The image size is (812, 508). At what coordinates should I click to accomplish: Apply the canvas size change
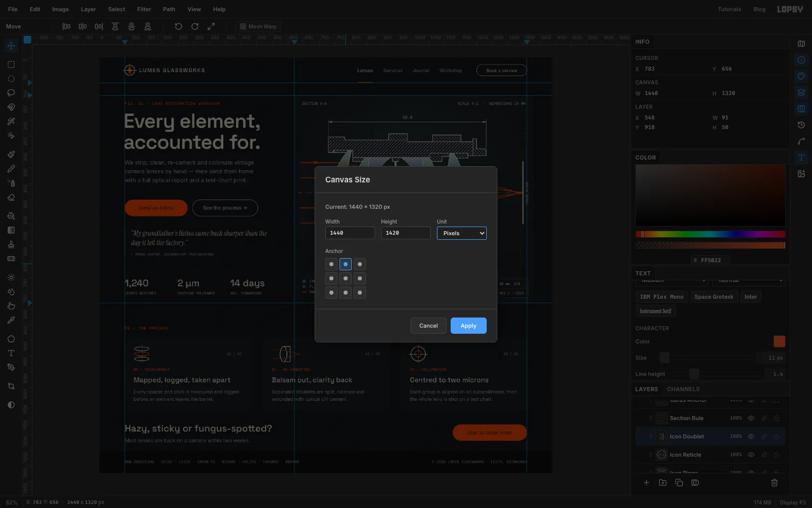tap(468, 326)
